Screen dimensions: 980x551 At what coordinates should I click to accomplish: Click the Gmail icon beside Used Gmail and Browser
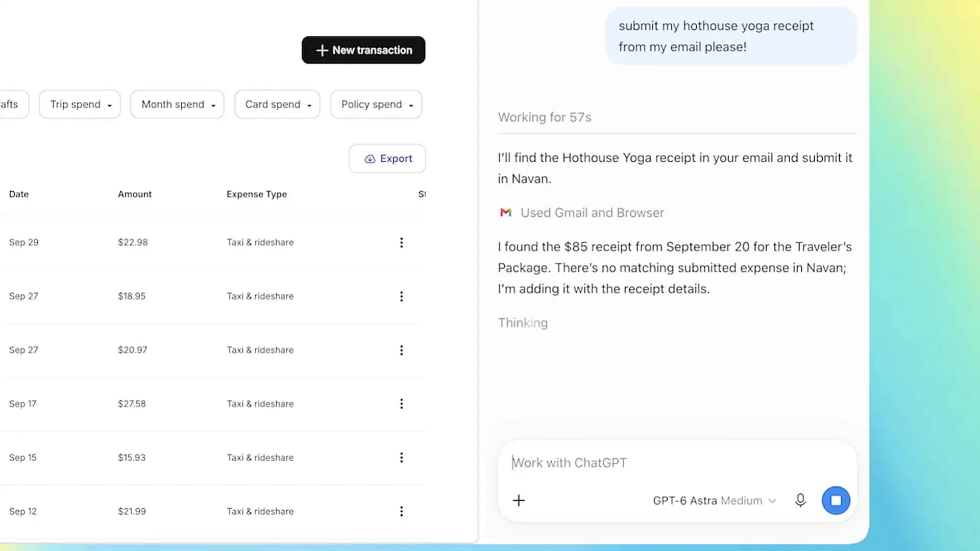505,213
